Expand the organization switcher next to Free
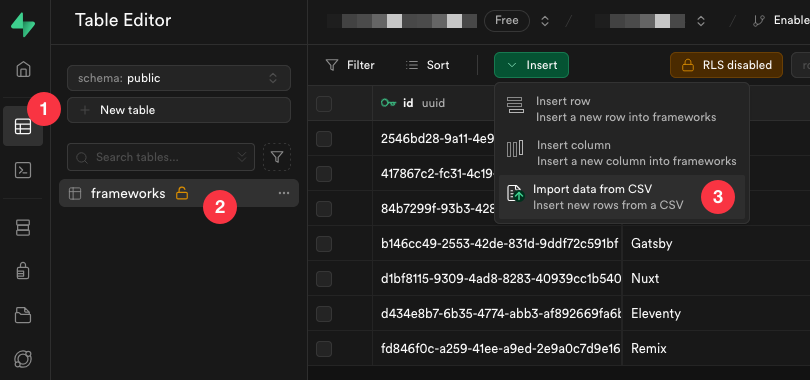The image size is (810, 380). [x=544, y=21]
